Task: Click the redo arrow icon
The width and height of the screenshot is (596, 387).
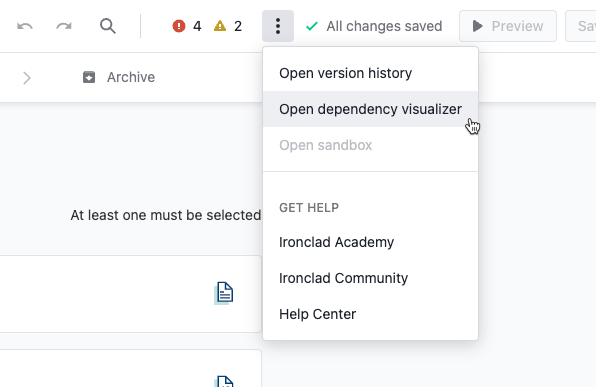Action: tap(63, 26)
